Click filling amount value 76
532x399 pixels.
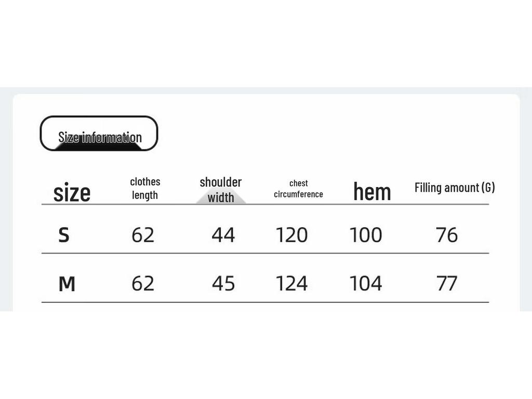tap(447, 235)
